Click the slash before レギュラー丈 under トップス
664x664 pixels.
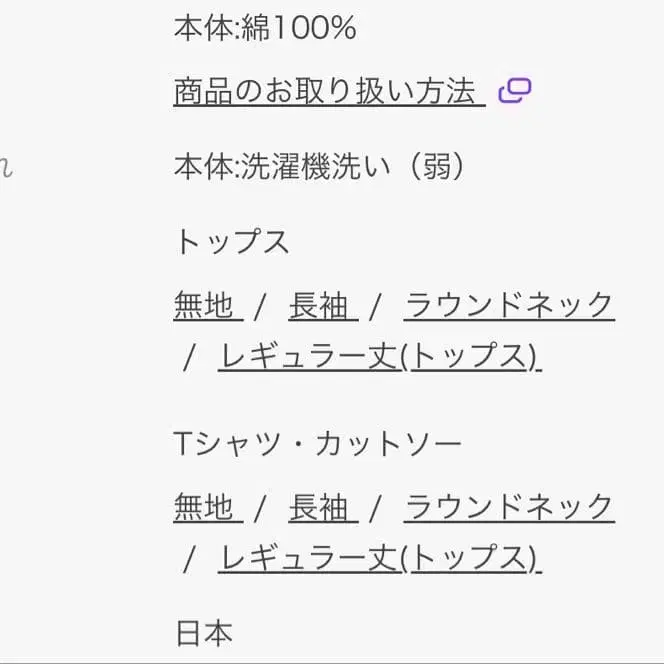(x=189, y=358)
